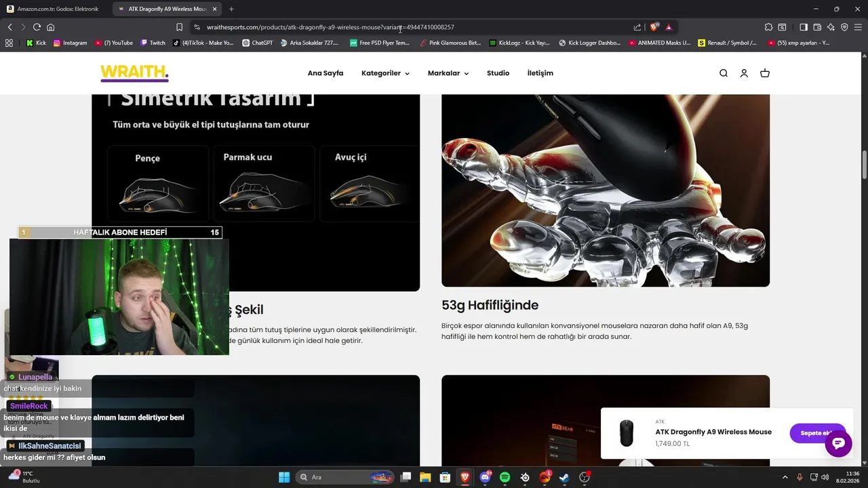Click the page vertical scrollbar thumb
Viewport: 868px width, 488px height.
865,166
